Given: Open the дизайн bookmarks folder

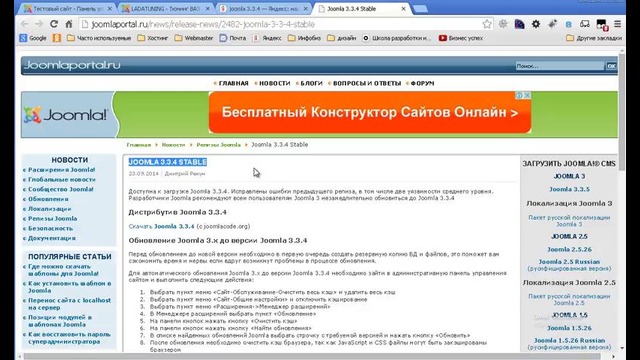Looking at the screenshot, I should [342, 38].
